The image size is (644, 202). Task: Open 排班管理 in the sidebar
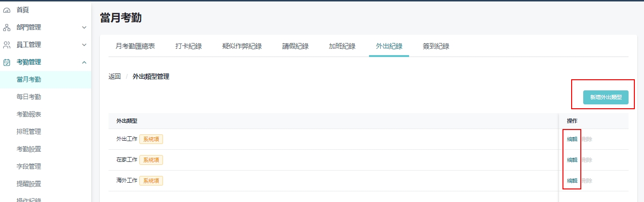tap(29, 131)
